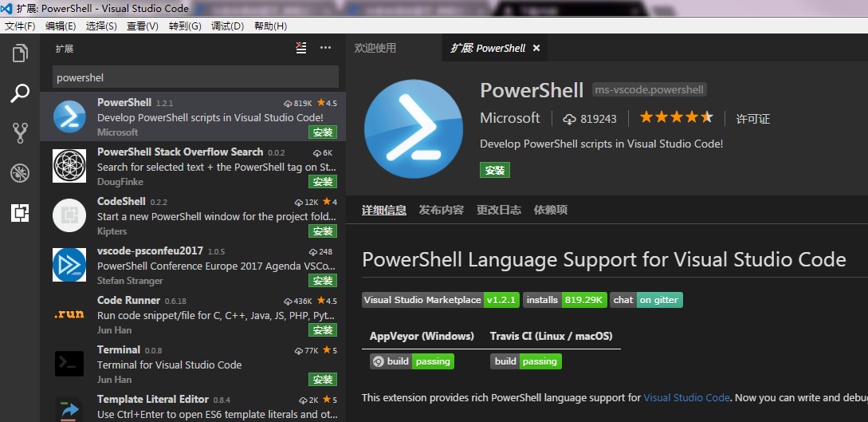Click the installs 819.29K badge
The height and width of the screenshot is (422, 868).
pyautogui.click(x=564, y=300)
